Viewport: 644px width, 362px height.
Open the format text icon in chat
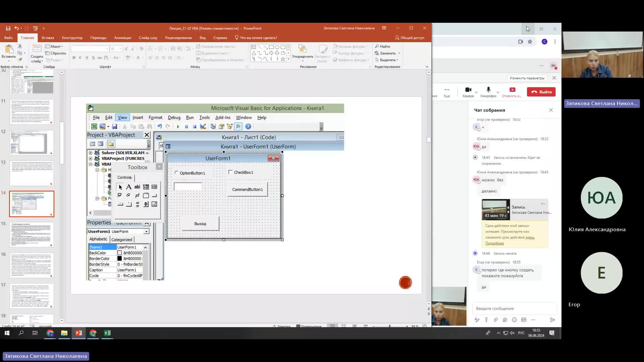pyautogui.click(x=477, y=320)
